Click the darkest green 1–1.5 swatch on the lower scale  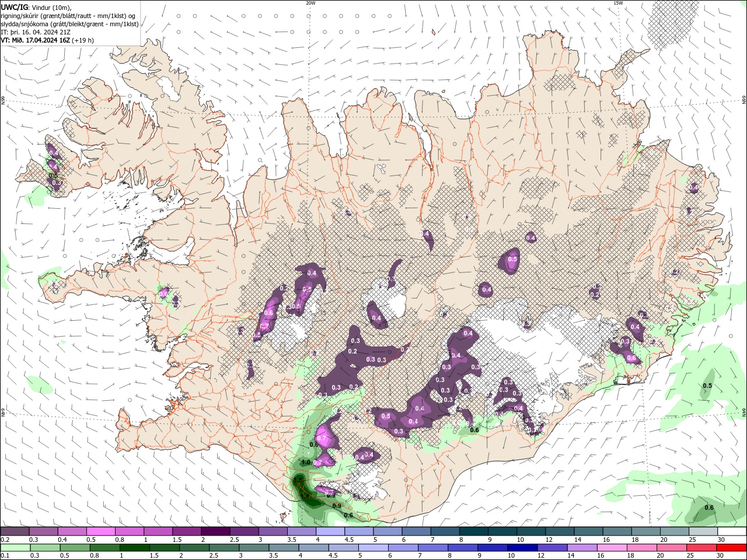tap(134, 548)
